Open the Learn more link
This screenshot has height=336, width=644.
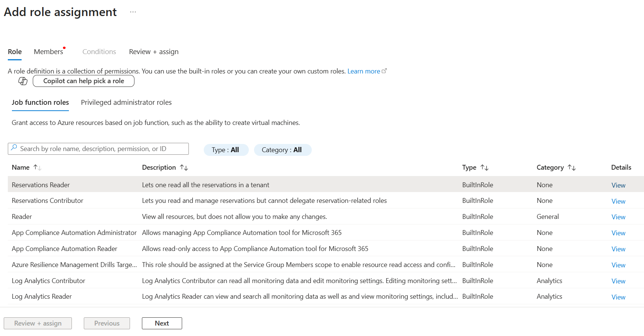[364, 71]
